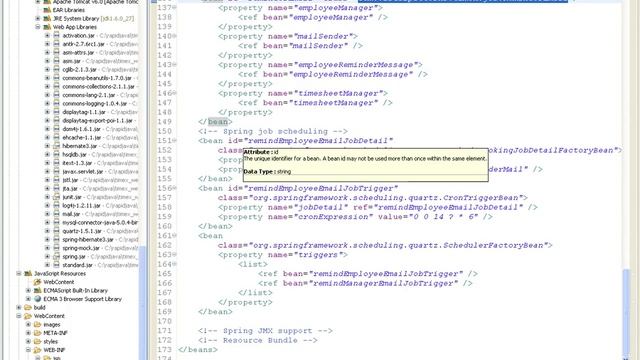Image resolution: width=640 pixels, height=360 pixels.
Task: Click the 'Spring JMX support' comment line
Action: click(265, 331)
